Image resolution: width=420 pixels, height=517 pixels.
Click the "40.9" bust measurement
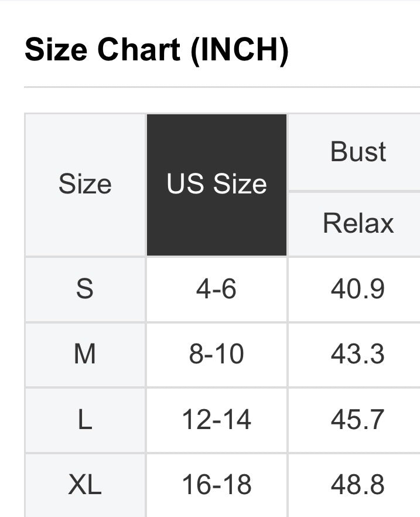click(358, 289)
